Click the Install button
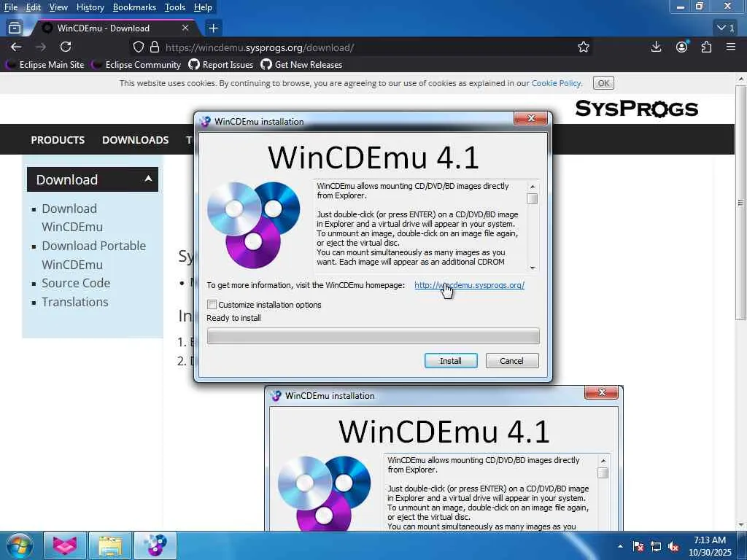Image resolution: width=747 pixels, height=560 pixels. (451, 360)
